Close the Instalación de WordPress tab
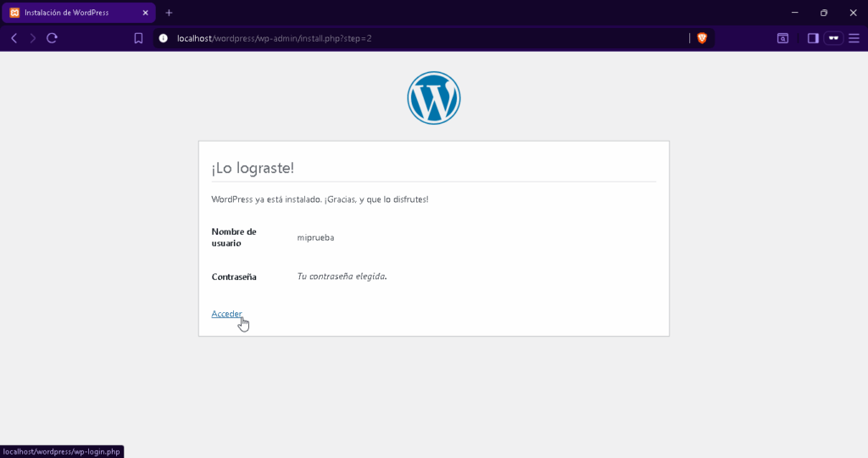 click(x=145, y=13)
